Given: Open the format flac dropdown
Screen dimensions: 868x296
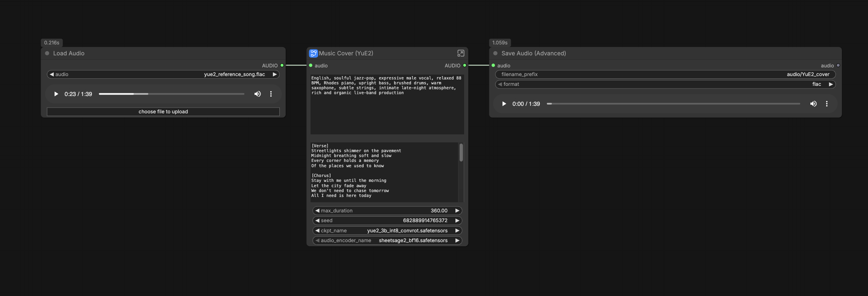Looking at the screenshot, I should pos(665,84).
